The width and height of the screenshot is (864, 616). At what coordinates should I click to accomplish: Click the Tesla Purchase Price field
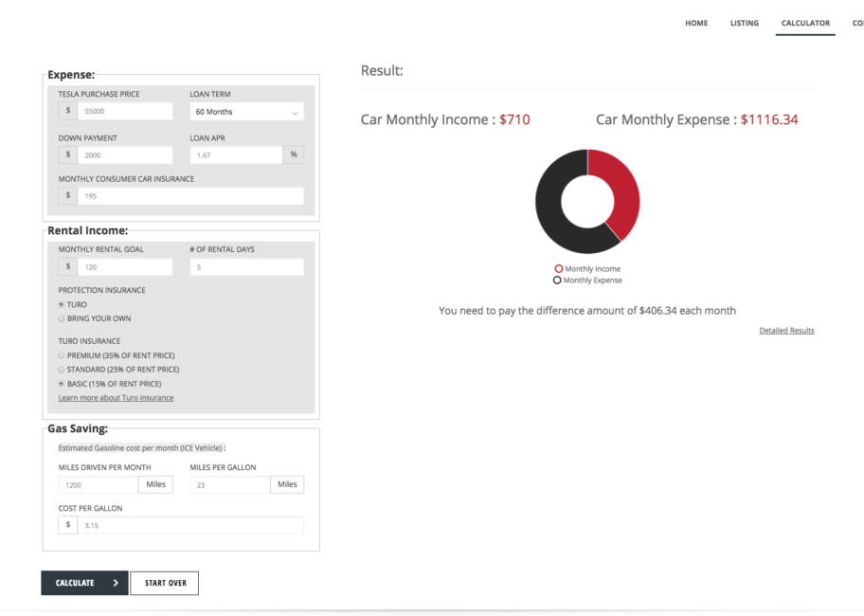point(125,111)
